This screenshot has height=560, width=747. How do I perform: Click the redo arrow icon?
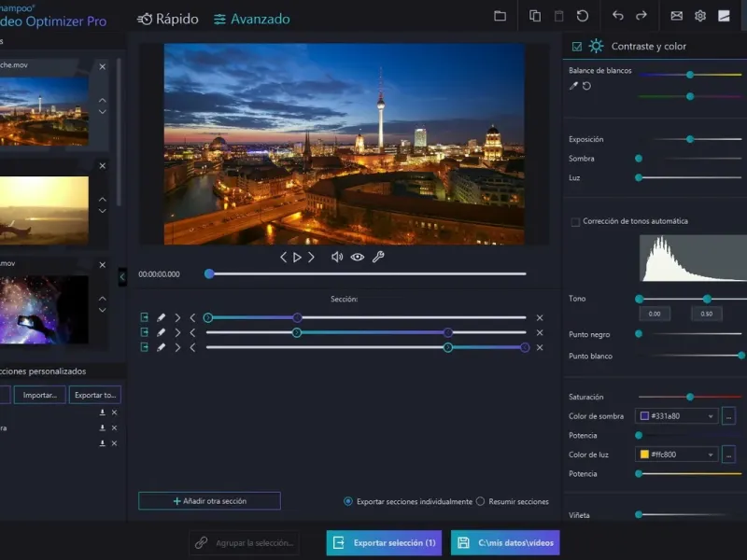coord(641,16)
